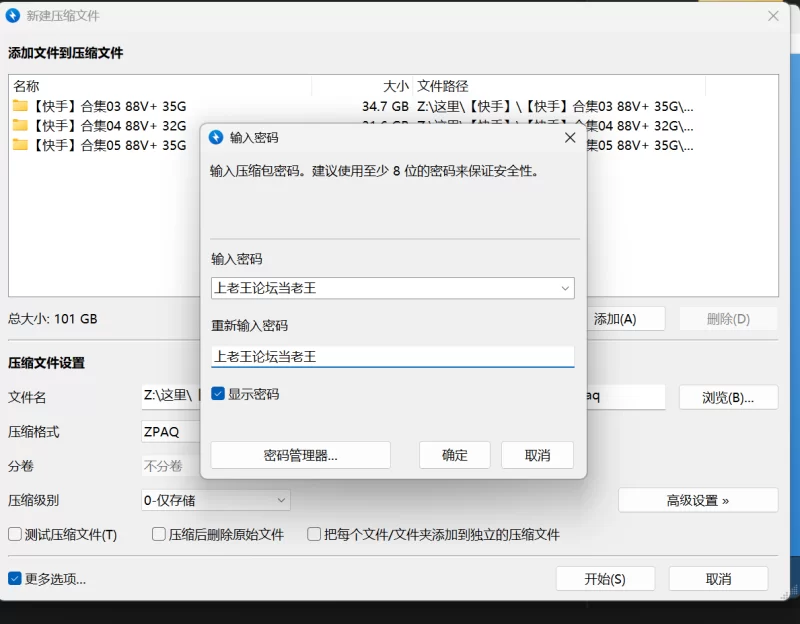Select the 合集03 88V+ 35G folder icon
Image resolution: width=800 pixels, height=624 pixels.
click(20, 106)
